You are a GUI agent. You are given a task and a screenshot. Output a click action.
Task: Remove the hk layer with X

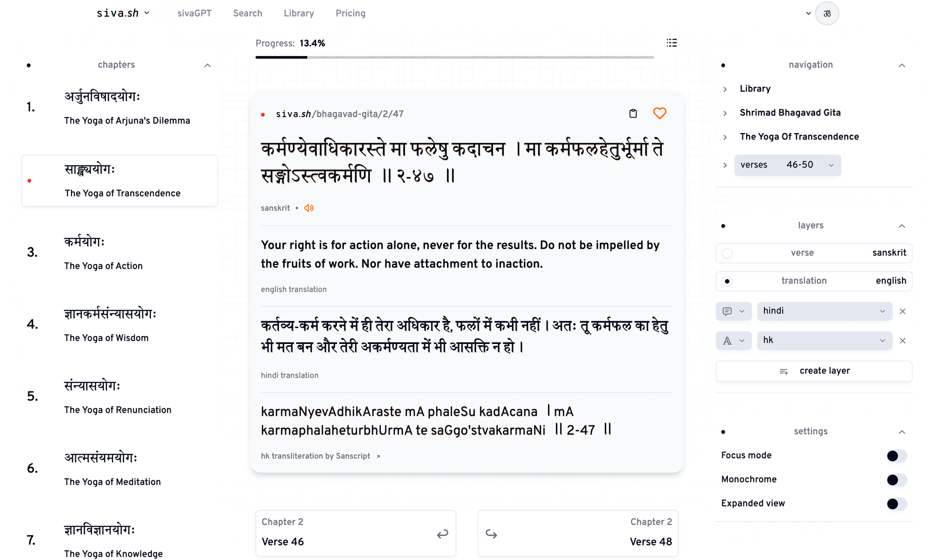[x=903, y=341]
